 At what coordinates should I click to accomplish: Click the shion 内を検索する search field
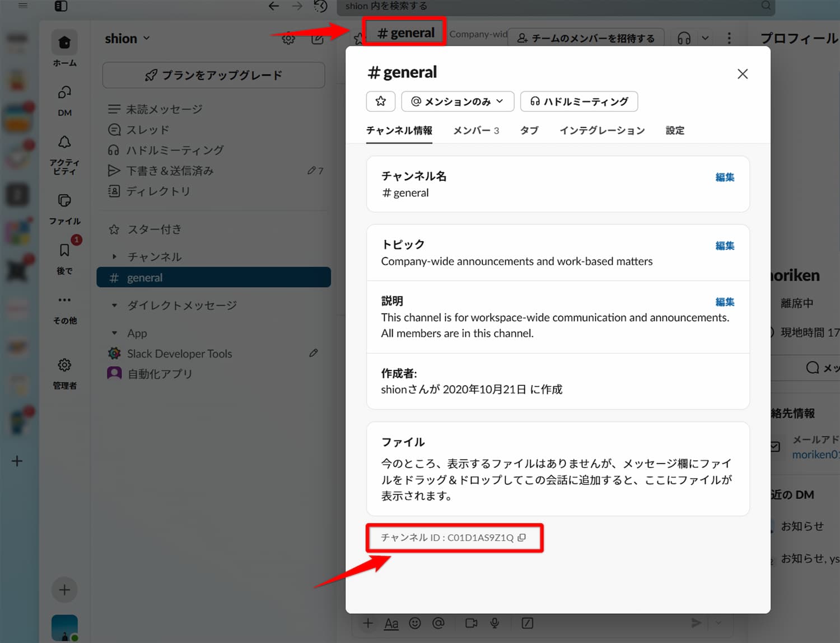click(554, 7)
